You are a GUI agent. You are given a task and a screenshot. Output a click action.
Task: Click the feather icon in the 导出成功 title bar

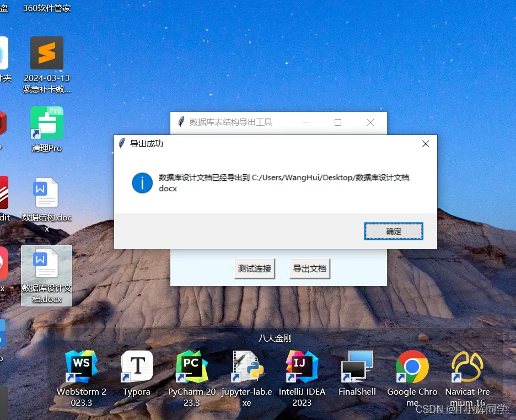[122, 143]
